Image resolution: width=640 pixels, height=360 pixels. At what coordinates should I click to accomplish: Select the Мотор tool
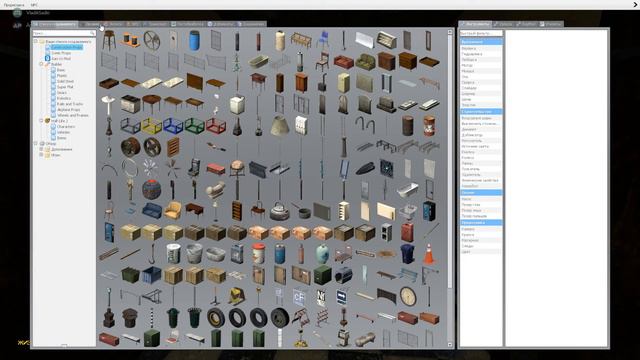[481, 65]
